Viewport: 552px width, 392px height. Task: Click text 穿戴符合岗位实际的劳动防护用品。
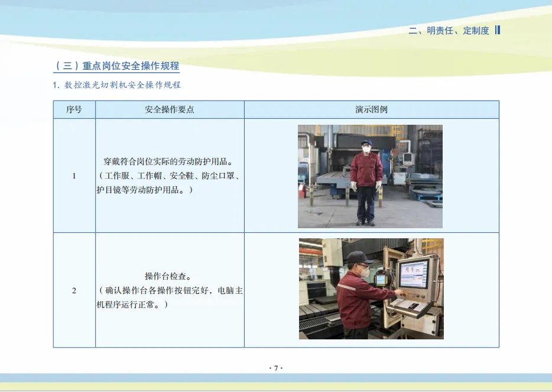(169, 161)
